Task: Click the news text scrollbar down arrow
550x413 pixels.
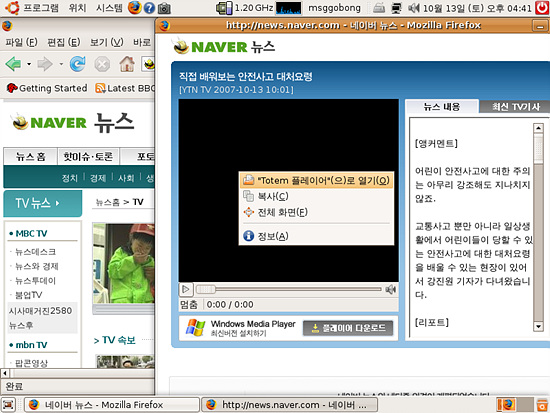Action: (x=538, y=327)
